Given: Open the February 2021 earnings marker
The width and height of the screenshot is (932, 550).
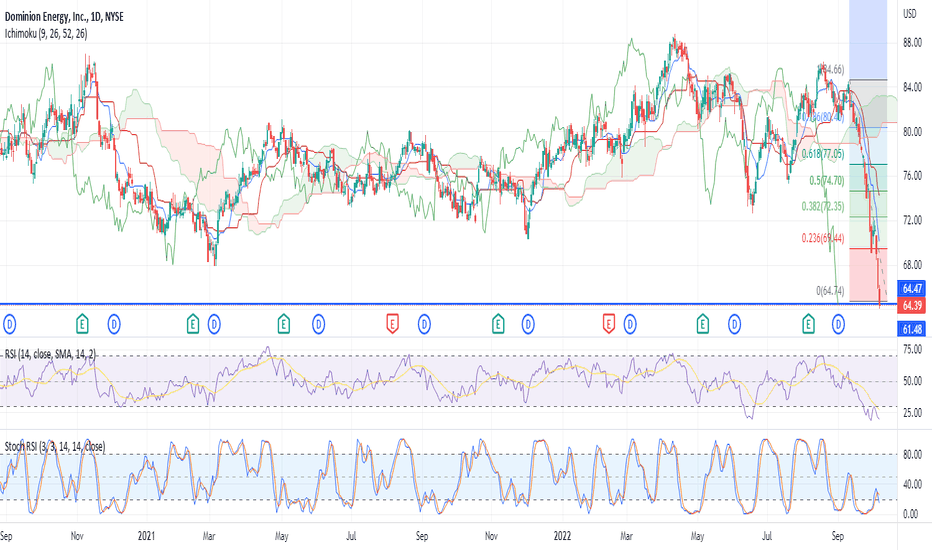Looking at the screenshot, I should [193, 325].
